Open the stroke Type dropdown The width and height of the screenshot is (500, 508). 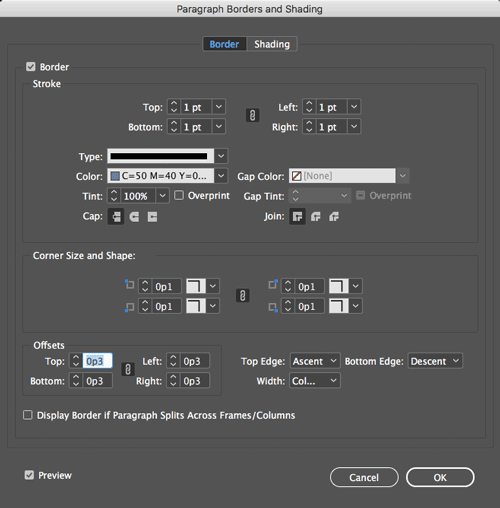(221, 156)
